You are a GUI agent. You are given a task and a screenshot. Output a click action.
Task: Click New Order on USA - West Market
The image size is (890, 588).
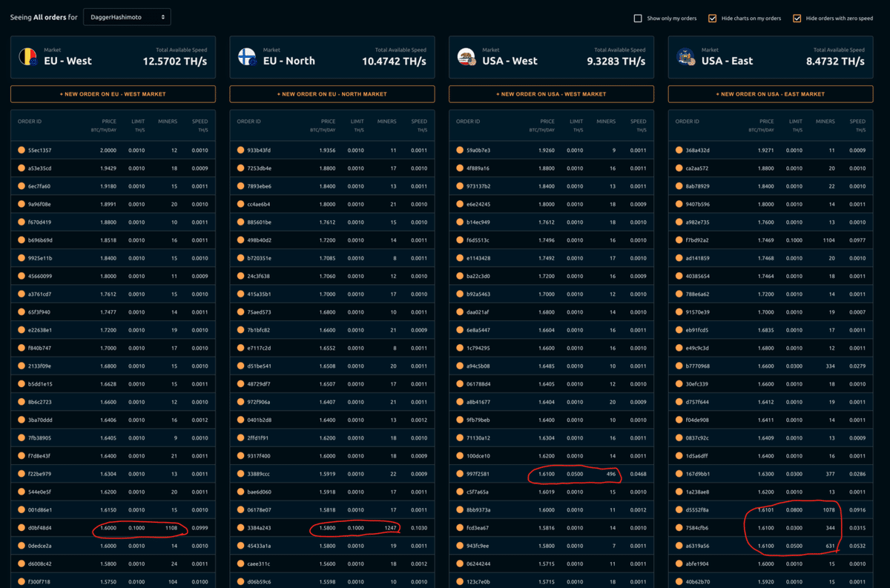[x=551, y=94]
